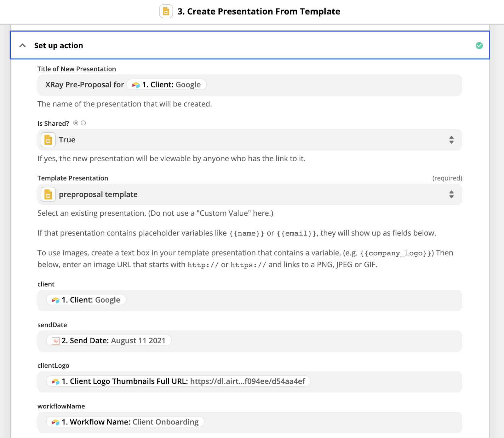Click Airtable icon in title Client pill
Viewport: 504px width, 438px height.
(x=136, y=85)
